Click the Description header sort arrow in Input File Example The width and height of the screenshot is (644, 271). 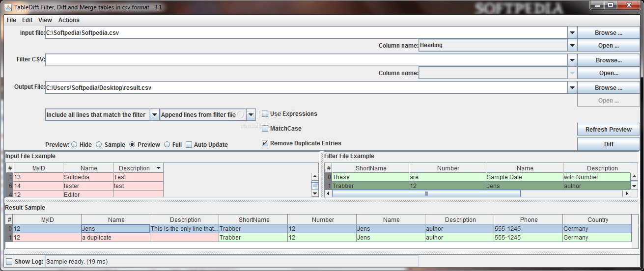(158, 168)
